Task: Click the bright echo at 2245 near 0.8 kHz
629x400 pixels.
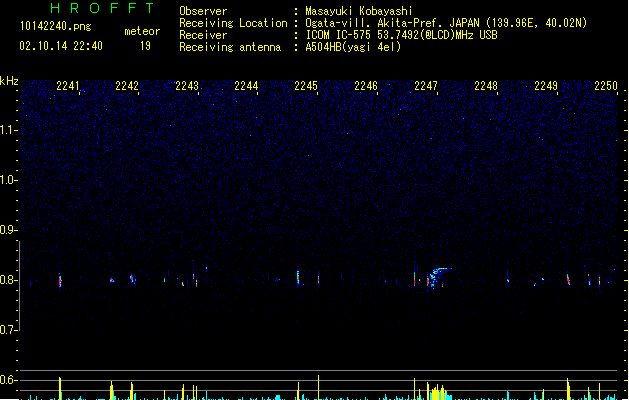Action: pos(298,277)
